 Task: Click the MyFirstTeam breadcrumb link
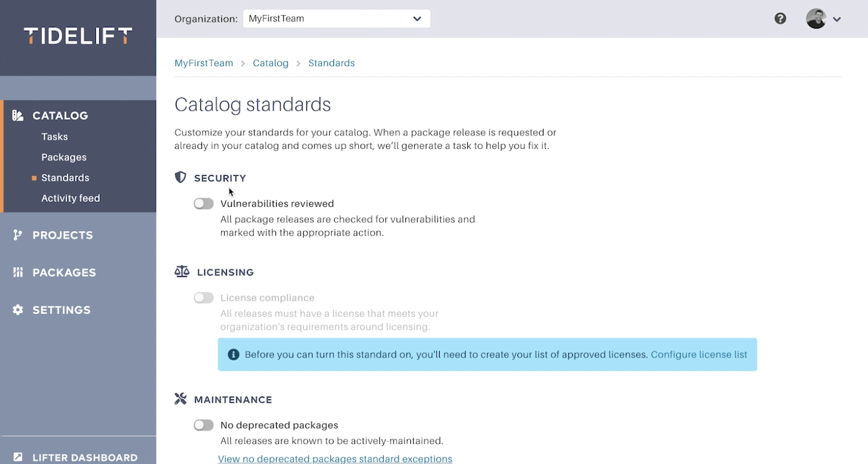[204, 63]
